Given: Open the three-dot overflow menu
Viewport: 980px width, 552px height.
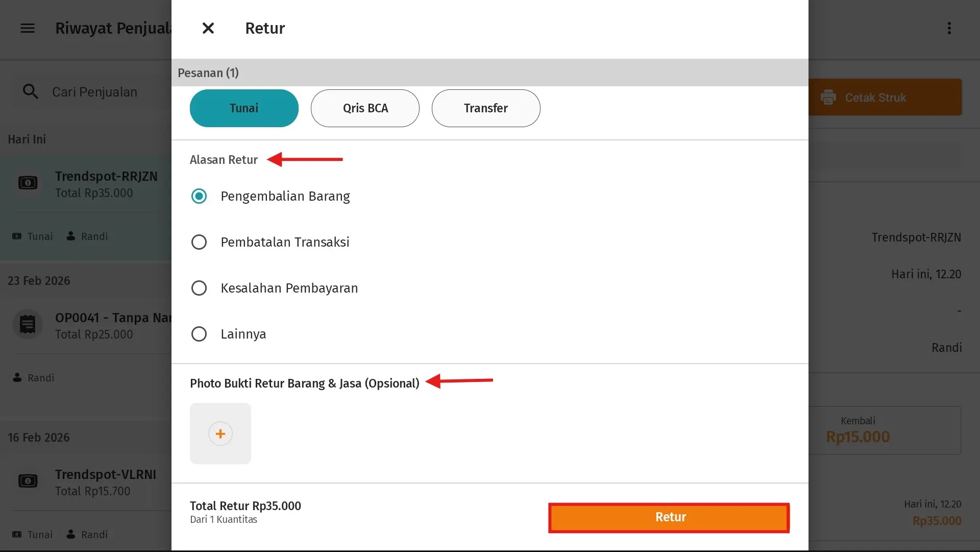Looking at the screenshot, I should tap(949, 28).
